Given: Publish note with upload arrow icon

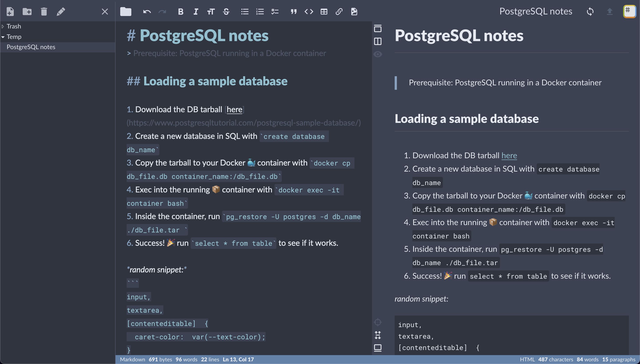Looking at the screenshot, I should pos(610,12).
